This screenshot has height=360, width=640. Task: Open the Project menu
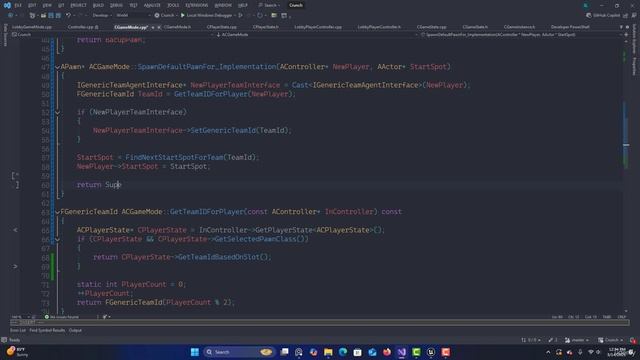pyautogui.click(x=78, y=5)
